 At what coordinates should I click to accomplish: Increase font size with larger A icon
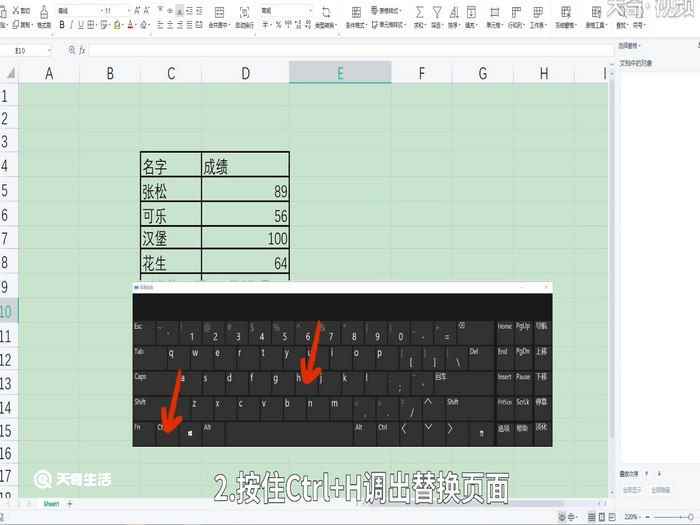point(137,10)
